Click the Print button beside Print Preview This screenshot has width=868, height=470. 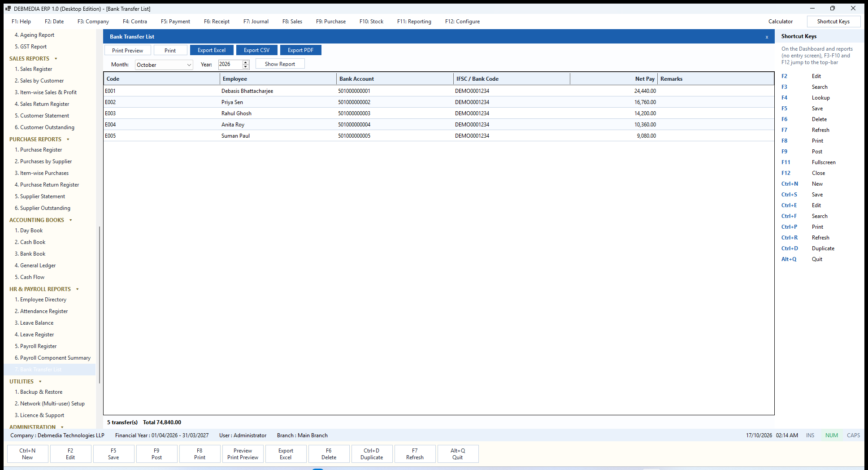[170, 50]
